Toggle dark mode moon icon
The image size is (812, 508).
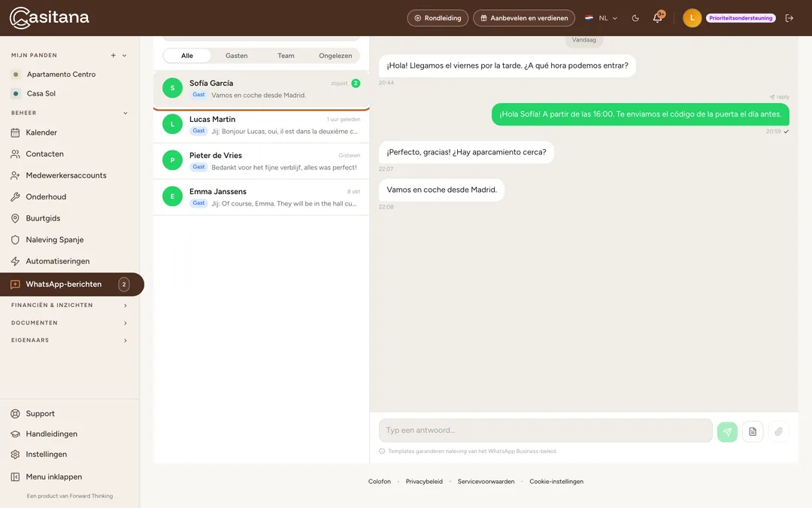[635, 18]
